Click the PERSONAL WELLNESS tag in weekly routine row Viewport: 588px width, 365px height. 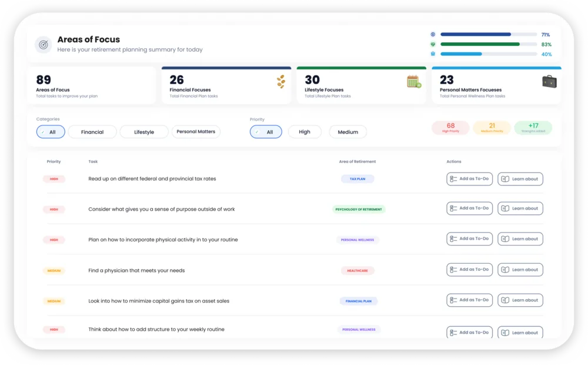(359, 329)
